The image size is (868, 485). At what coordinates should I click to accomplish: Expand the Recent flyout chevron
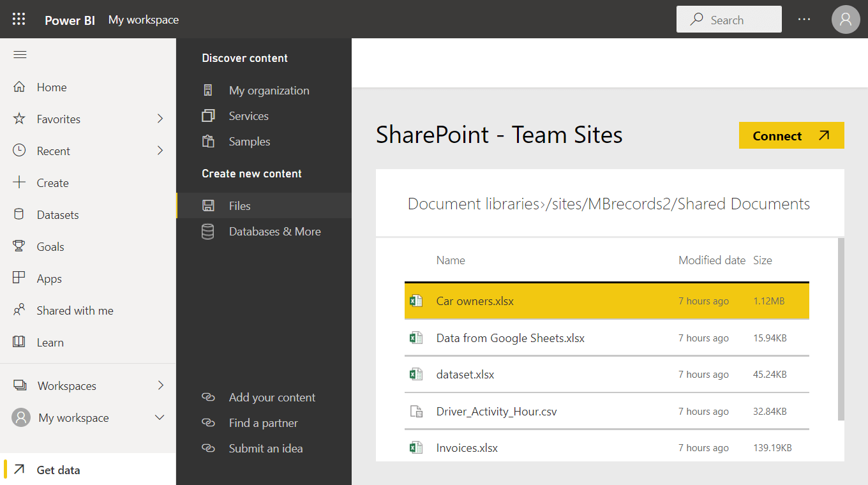(x=160, y=151)
